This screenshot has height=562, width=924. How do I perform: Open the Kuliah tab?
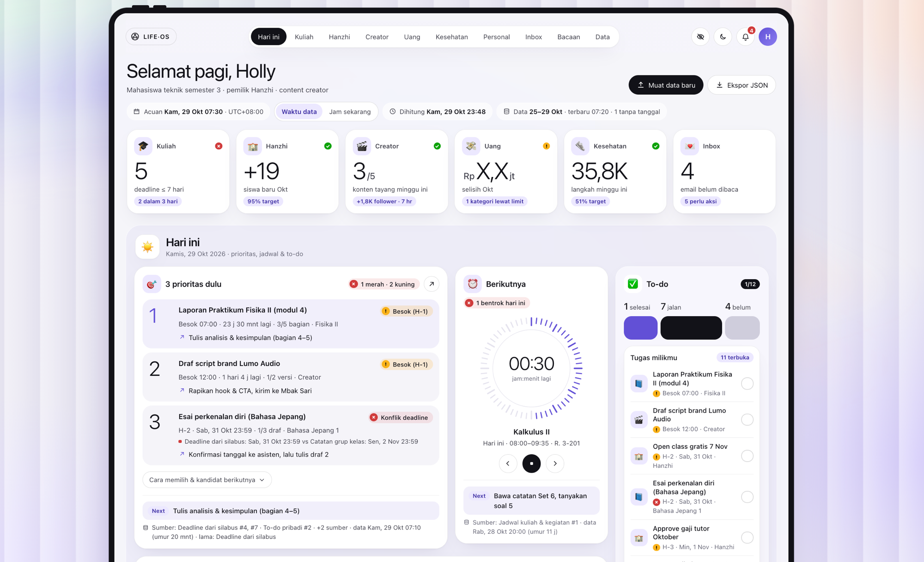[x=304, y=37]
